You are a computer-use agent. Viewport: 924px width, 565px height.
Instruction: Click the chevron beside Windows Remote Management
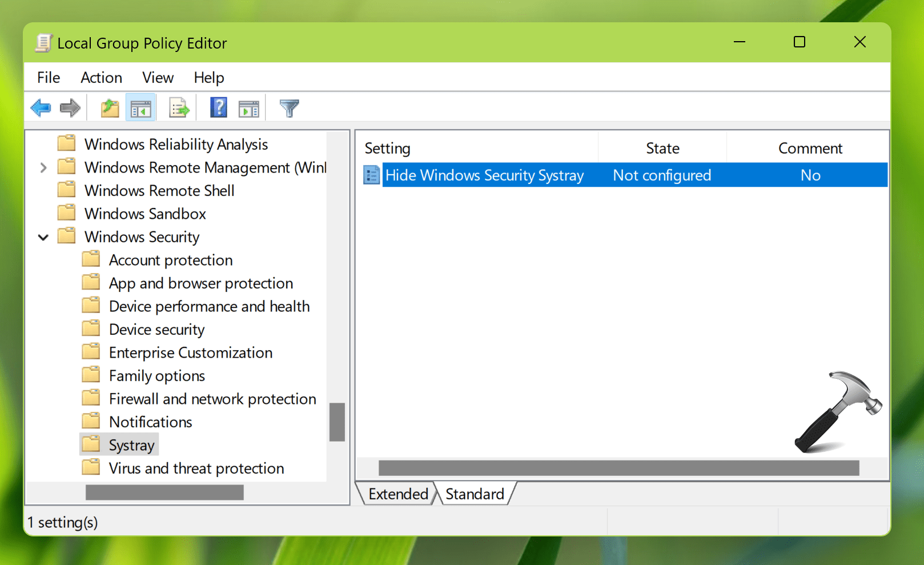[43, 167]
